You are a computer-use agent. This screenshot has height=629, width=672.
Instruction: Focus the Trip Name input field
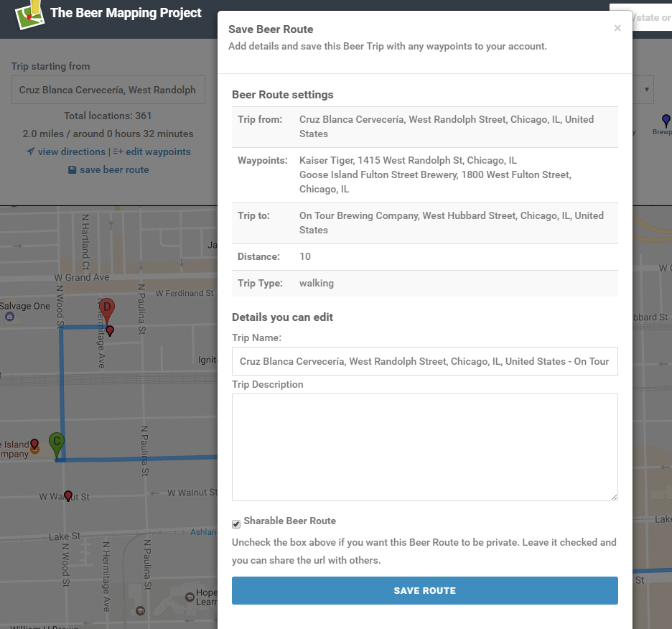tap(425, 361)
